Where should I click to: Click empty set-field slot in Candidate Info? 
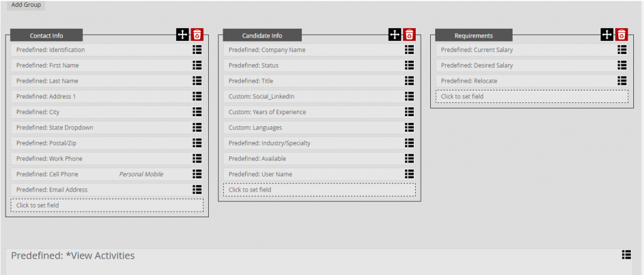pyautogui.click(x=319, y=190)
